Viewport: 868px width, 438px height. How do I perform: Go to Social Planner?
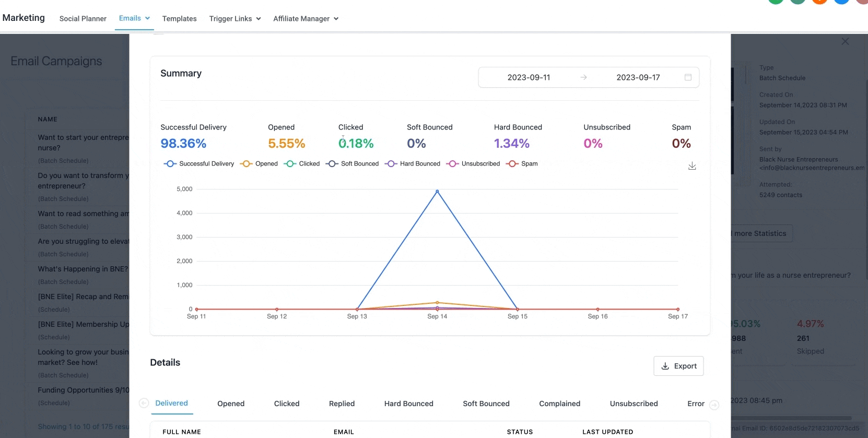click(x=83, y=19)
